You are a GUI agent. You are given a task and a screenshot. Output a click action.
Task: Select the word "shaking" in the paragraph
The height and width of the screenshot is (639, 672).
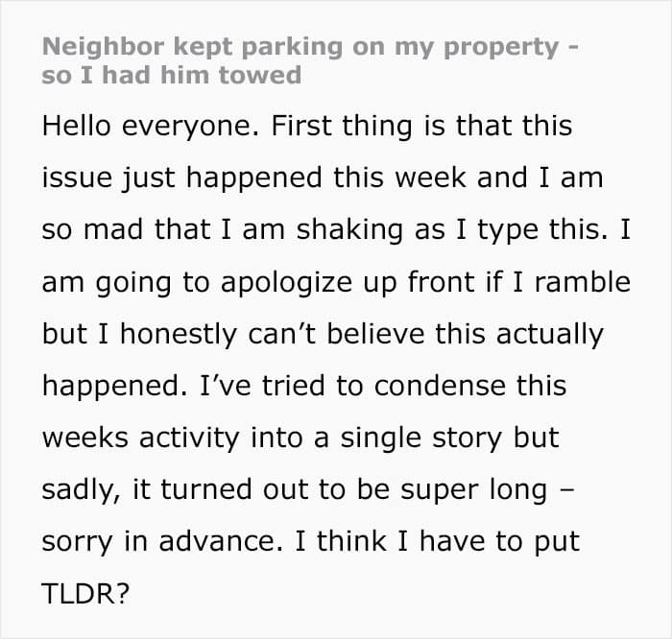click(x=349, y=231)
